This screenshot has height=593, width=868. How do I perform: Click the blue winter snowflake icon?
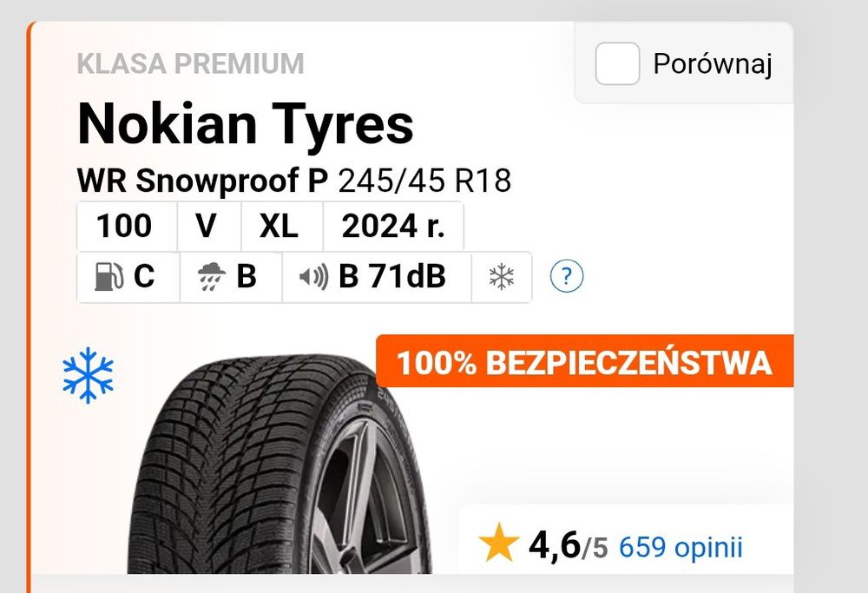pos(88,377)
